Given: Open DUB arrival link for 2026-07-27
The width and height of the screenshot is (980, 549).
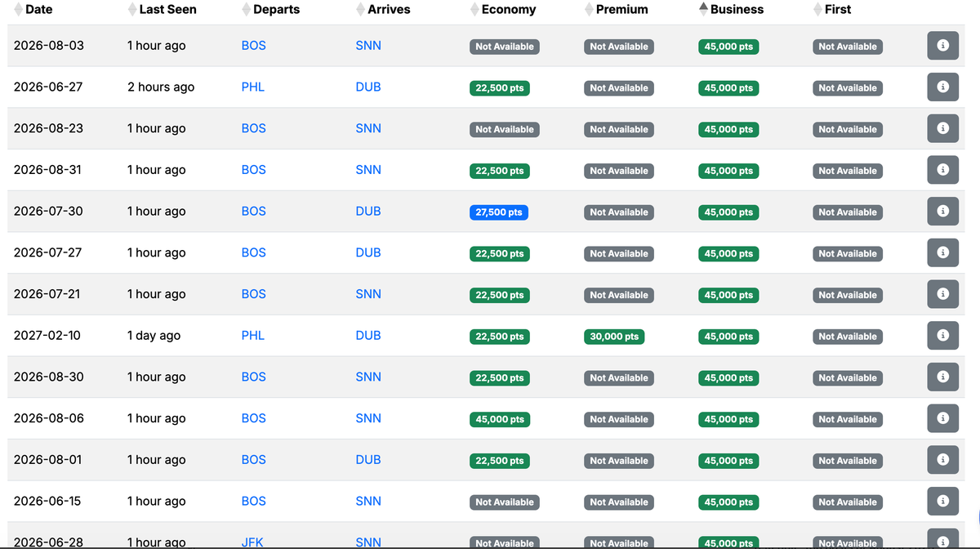Looking at the screenshot, I should point(368,252).
